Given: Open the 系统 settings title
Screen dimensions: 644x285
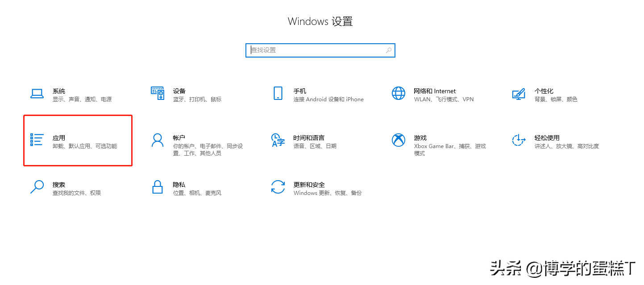Looking at the screenshot, I should pyautogui.click(x=59, y=91).
